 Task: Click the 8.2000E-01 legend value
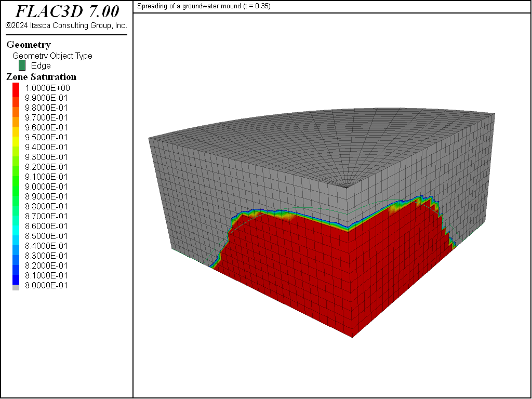pyautogui.click(x=46, y=265)
